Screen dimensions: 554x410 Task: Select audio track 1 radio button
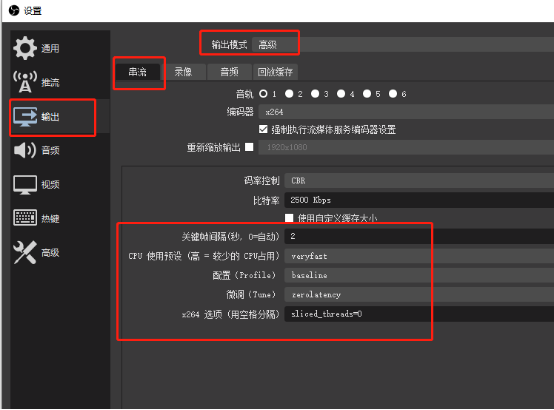263,94
